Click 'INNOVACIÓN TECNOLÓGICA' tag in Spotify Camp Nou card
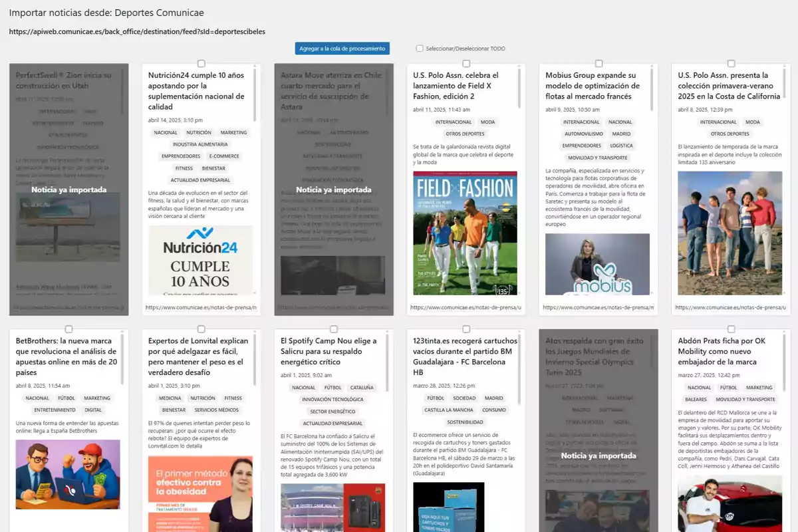Viewport: 798px width, 532px height. (332, 400)
